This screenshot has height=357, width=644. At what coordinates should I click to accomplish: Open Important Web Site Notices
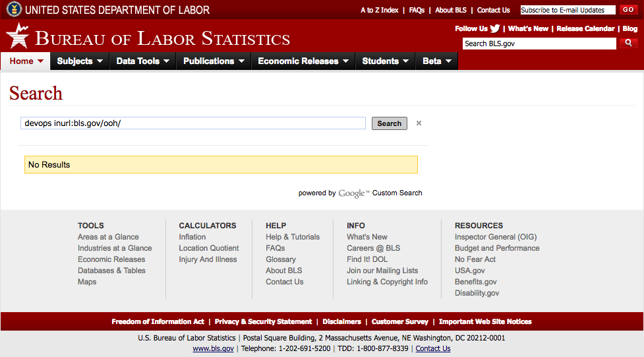485,321
